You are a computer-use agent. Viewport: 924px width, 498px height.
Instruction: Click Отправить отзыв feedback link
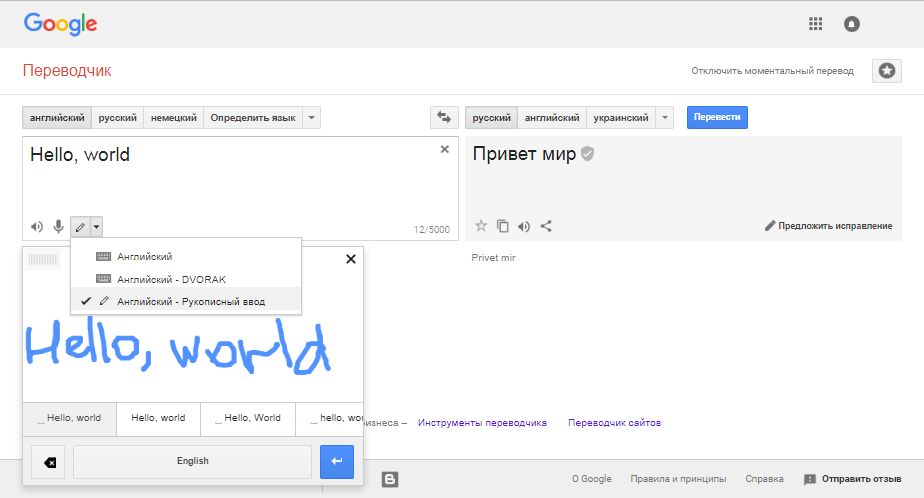(x=853, y=479)
